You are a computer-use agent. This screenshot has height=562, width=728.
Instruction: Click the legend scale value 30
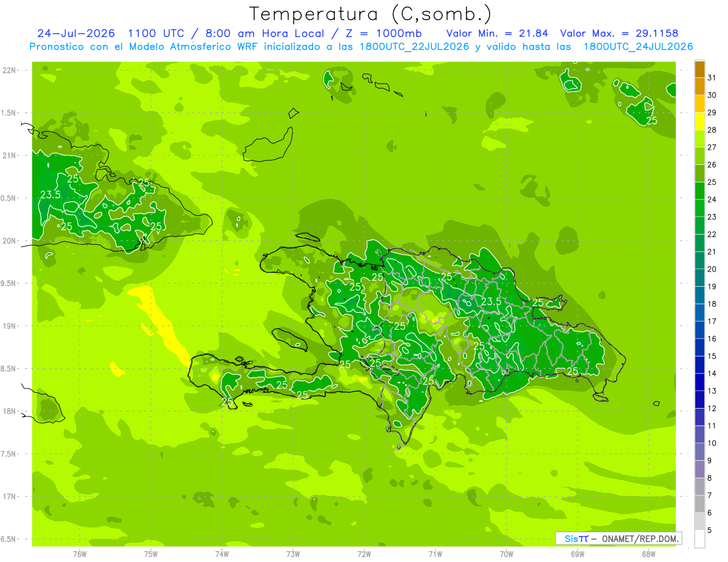(712, 95)
